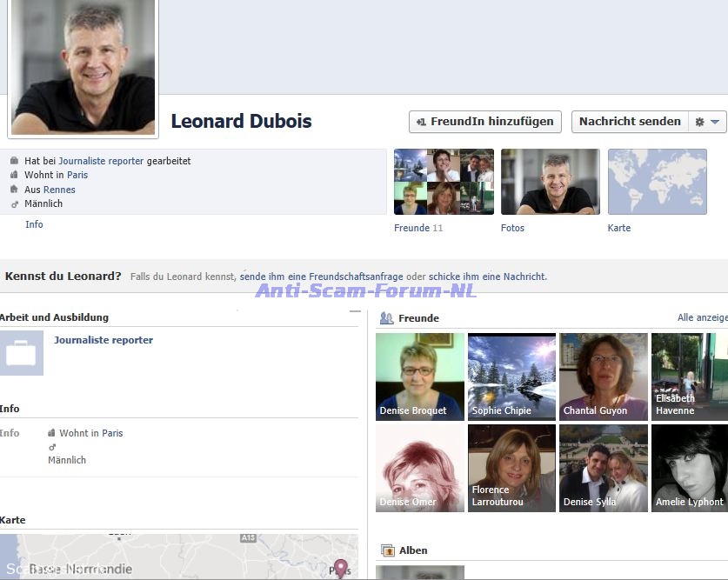This screenshot has height=580, width=728.
Task: Open Chantal Guyon's friend photo
Action: pyautogui.click(x=603, y=377)
